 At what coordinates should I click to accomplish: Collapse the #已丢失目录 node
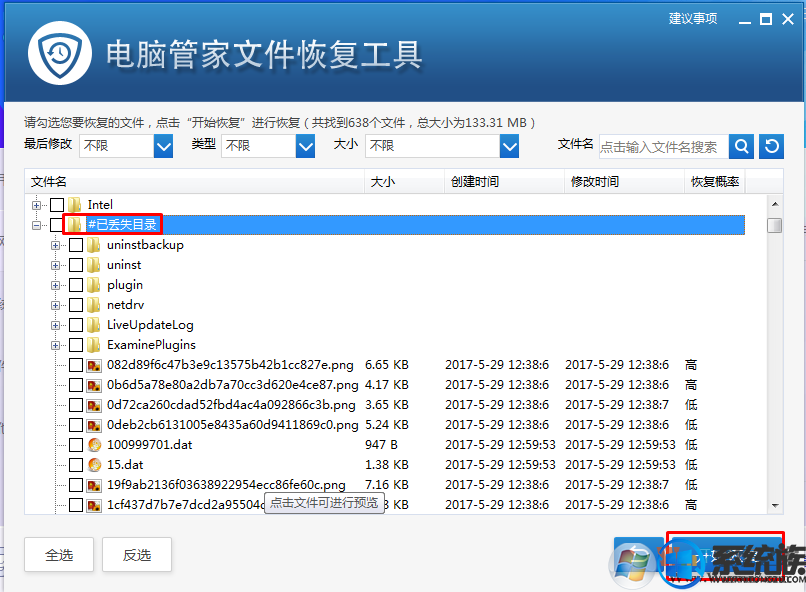[x=36, y=225]
